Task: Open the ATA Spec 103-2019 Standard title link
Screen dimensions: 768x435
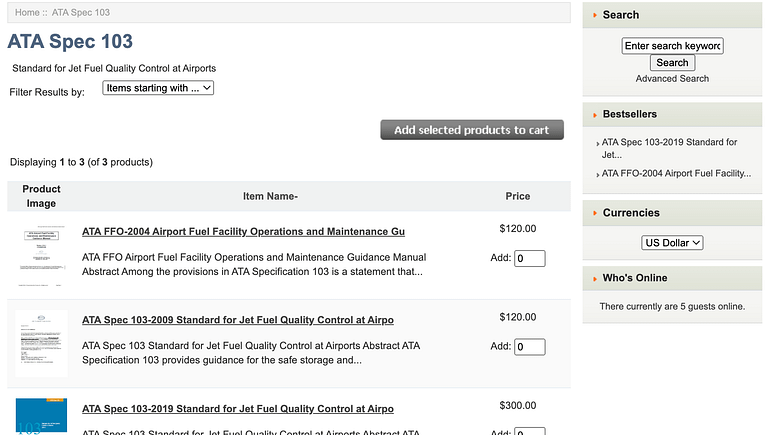Action: click(237, 409)
